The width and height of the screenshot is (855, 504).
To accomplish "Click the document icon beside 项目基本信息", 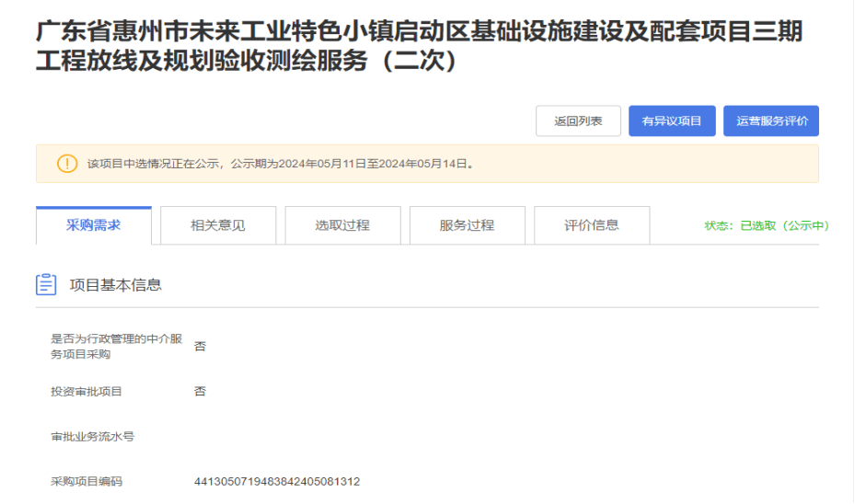I will tap(46, 285).
